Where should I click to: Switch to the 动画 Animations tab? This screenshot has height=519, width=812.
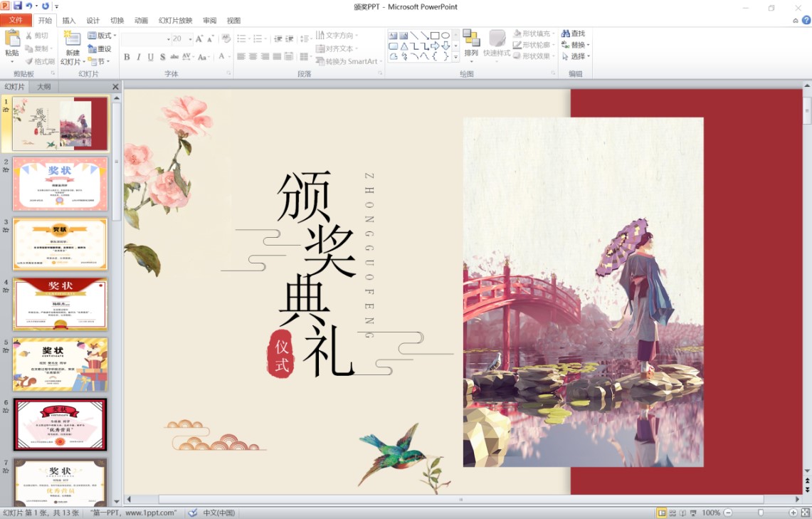coord(141,21)
